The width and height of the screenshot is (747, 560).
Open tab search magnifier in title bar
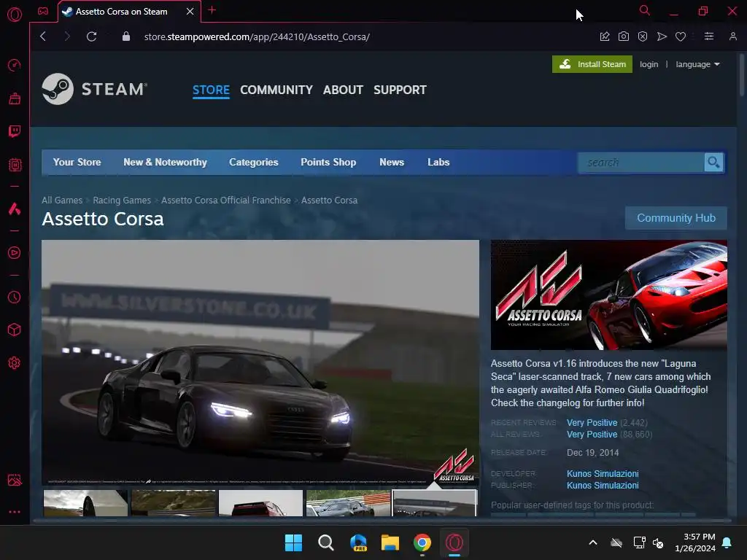click(x=645, y=10)
